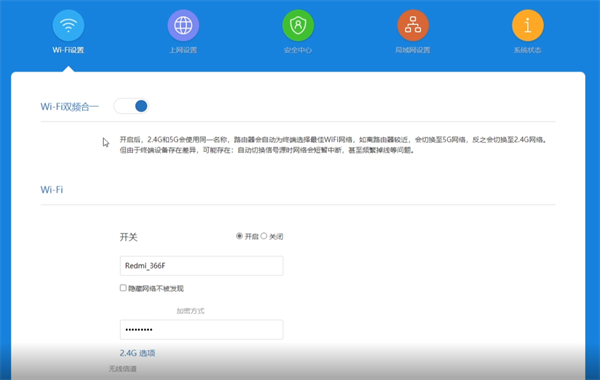Viewport: 600px width, 380px height.
Task: Select the 开启 radio button
Action: click(x=239, y=236)
